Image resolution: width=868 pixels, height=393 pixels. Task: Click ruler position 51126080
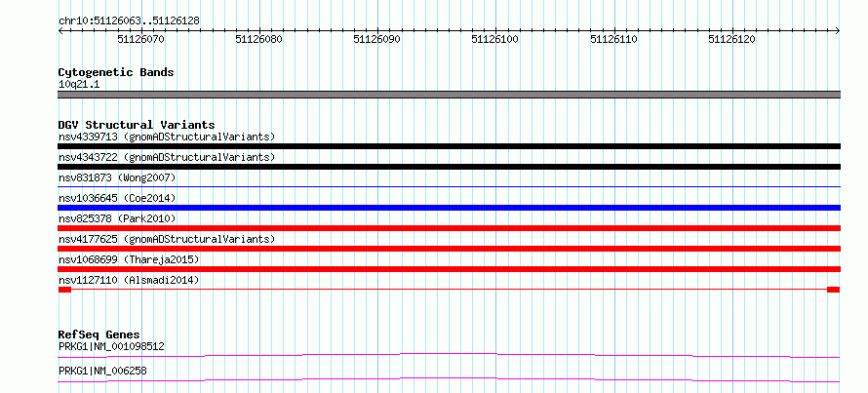259,40
